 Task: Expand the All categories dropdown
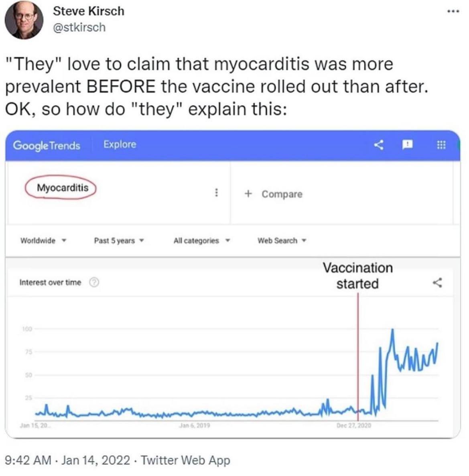pos(201,240)
